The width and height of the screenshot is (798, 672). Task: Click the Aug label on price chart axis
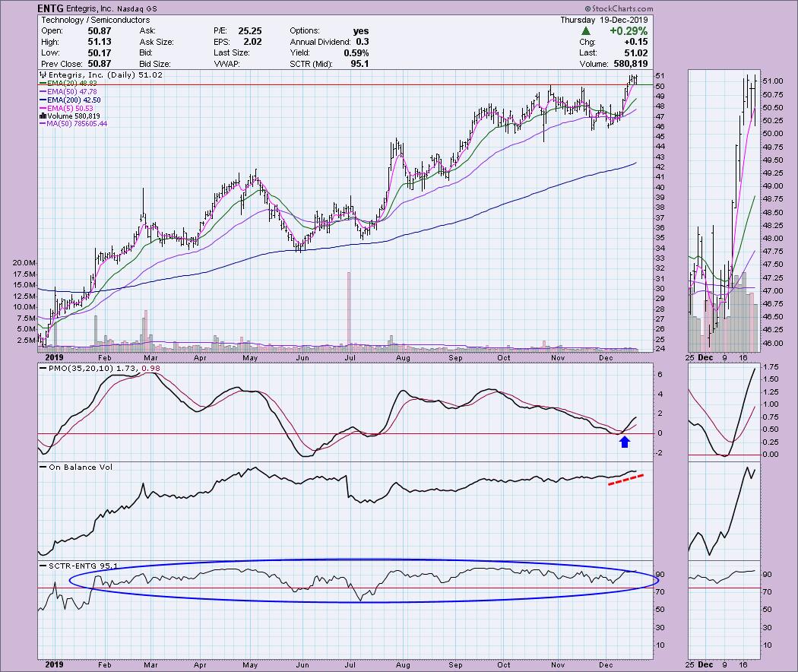click(403, 358)
